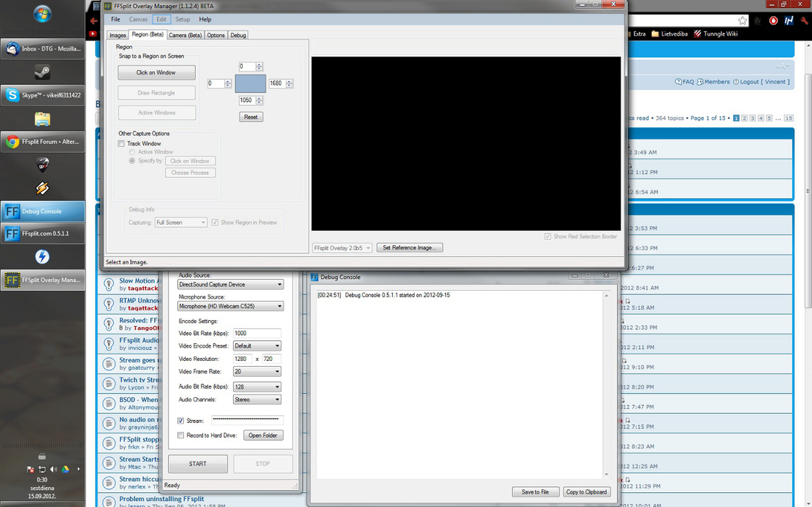The height and width of the screenshot is (507, 812).
Task: Open FFsplit Overlay 2.0b5 dropdown
Action: [342, 248]
